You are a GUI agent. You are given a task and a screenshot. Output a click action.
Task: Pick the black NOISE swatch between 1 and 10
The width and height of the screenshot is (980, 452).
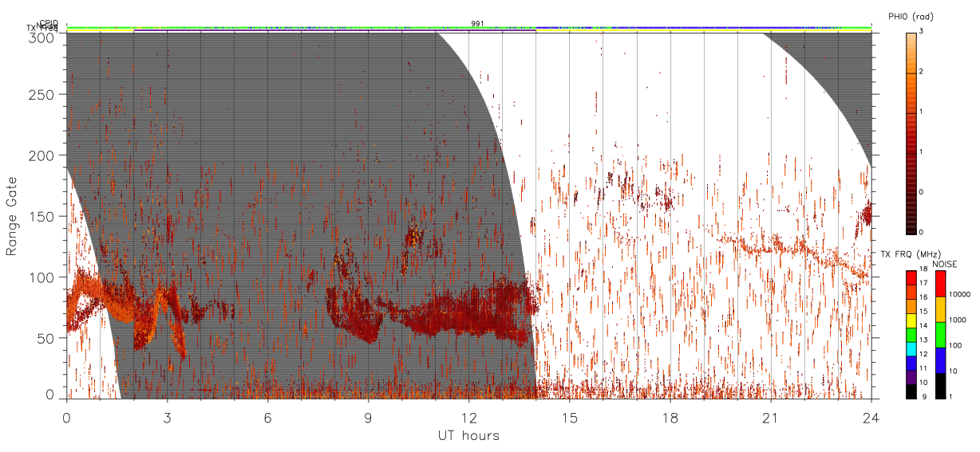940,386
